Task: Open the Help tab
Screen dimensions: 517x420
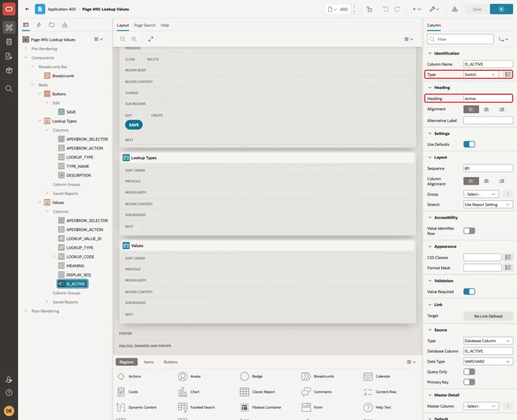Action: [x=165, y=25]
